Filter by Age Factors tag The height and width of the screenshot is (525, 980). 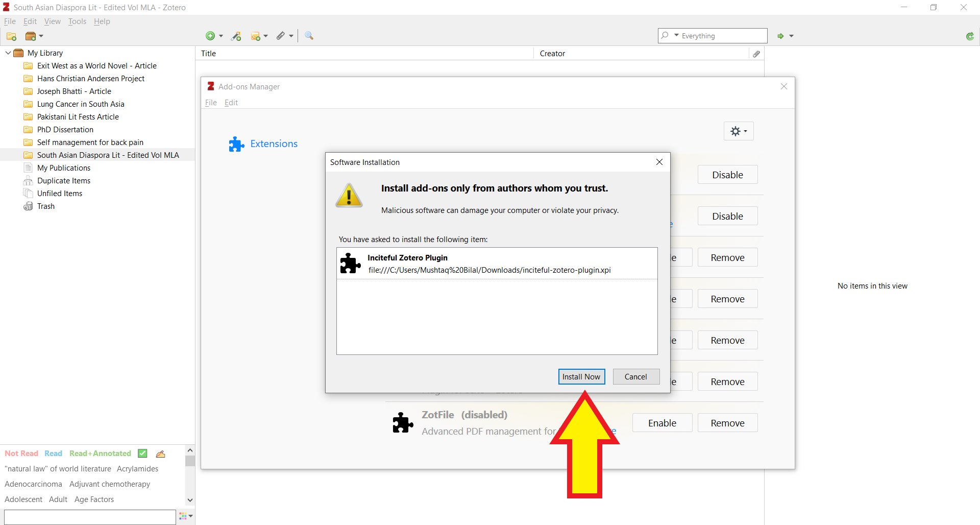tap(94, 499)
